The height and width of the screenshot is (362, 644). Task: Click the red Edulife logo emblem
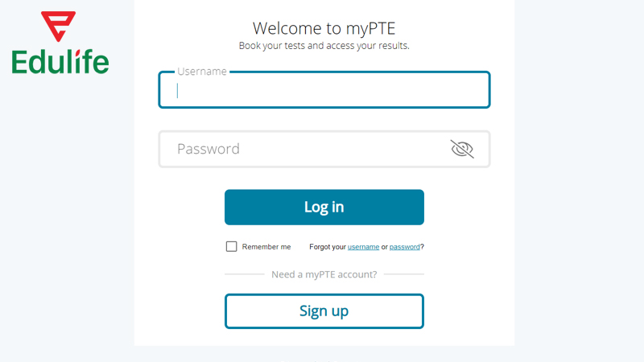[59, 27]
